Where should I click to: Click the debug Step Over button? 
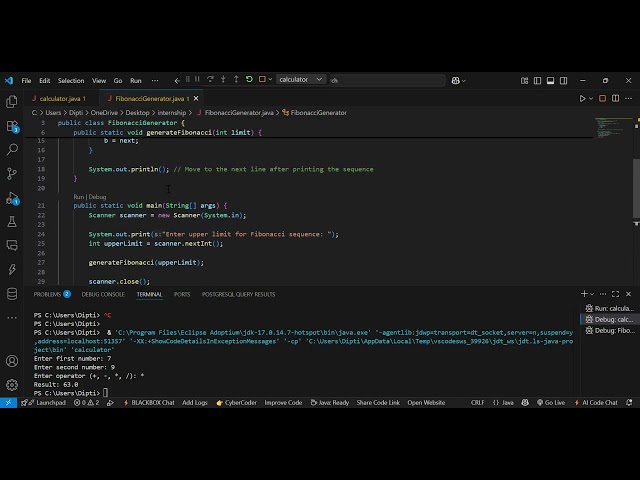tap(210, 79)
